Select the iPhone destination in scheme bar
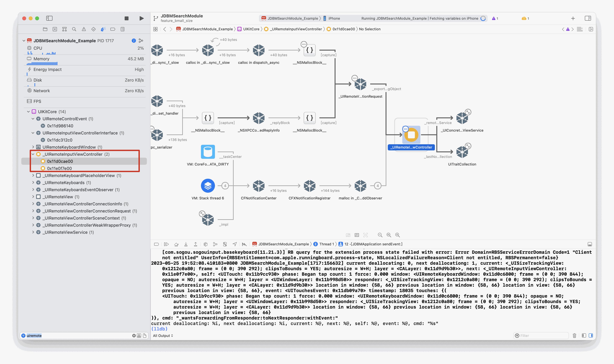Screen dimensions: 614x364 [334, 18]
